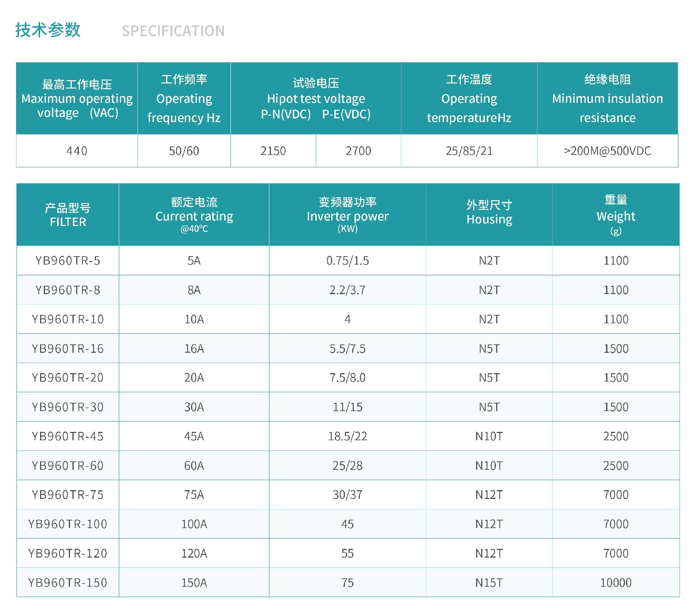Click the 2500 weight for YB960TR-60
The height and width of the screenshot is (609, 700).
pyautogui.click(x=616, y=466)
